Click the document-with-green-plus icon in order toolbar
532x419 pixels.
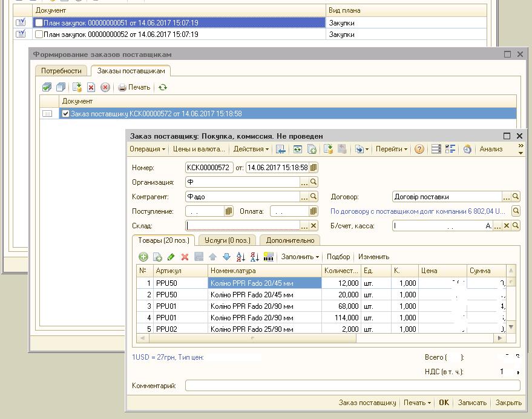coord(312,149)
